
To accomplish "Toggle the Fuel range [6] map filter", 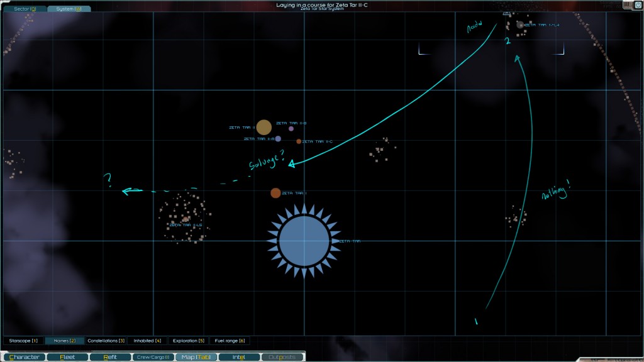I will (x=230, y=341).
